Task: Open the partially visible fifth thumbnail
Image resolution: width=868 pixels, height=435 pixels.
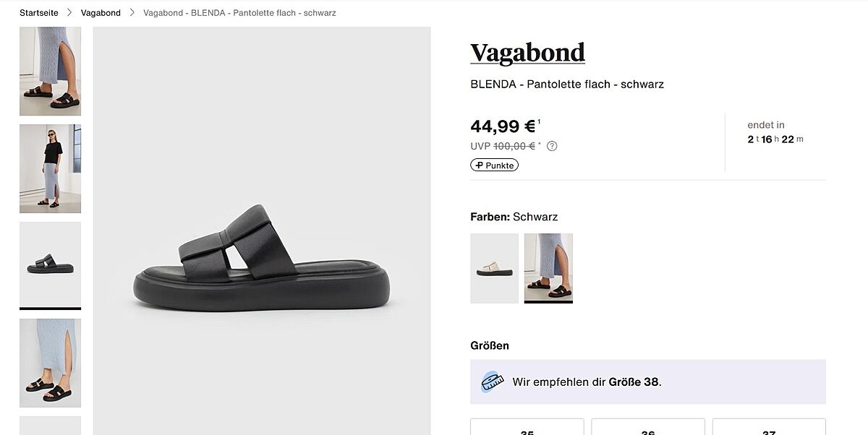Action: 50,426
